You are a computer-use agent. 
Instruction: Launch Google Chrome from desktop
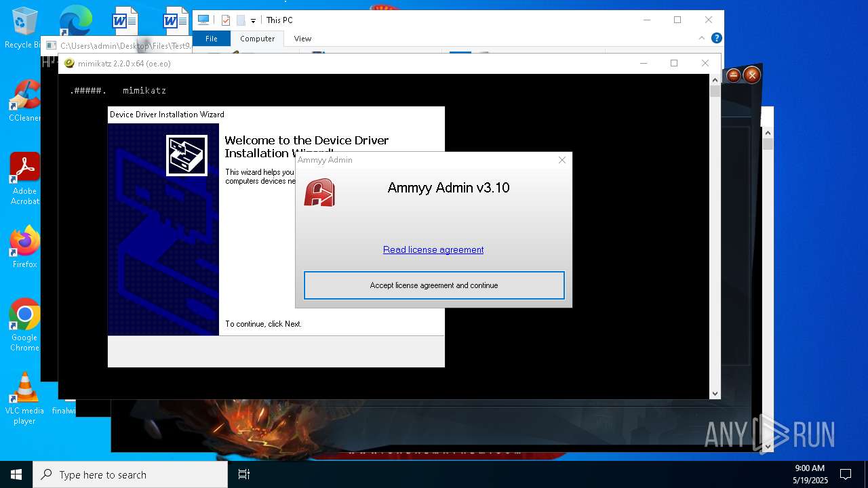pyautogui.click(x=24, y=325)
